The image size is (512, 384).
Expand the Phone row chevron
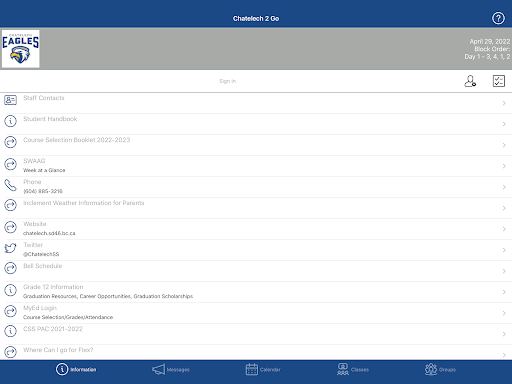click(x=504, y=187)
